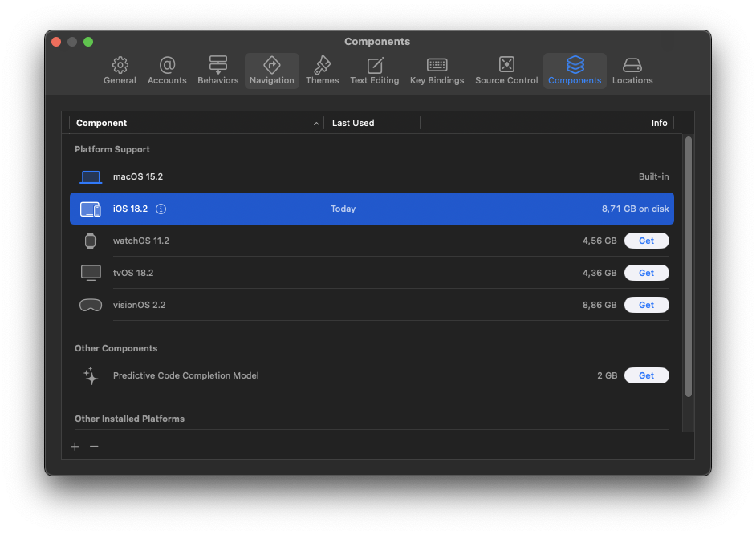Open the General settings tab

coord(120,71)
